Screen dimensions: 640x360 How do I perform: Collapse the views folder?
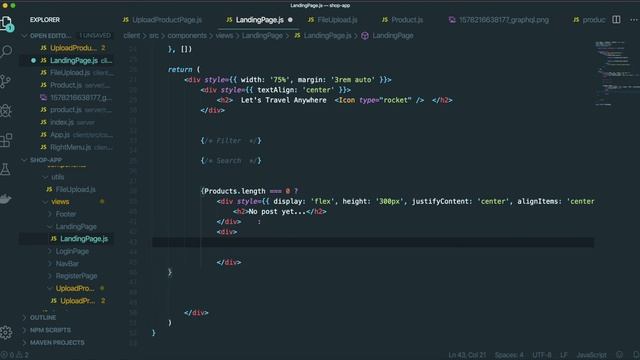[60, 202]
